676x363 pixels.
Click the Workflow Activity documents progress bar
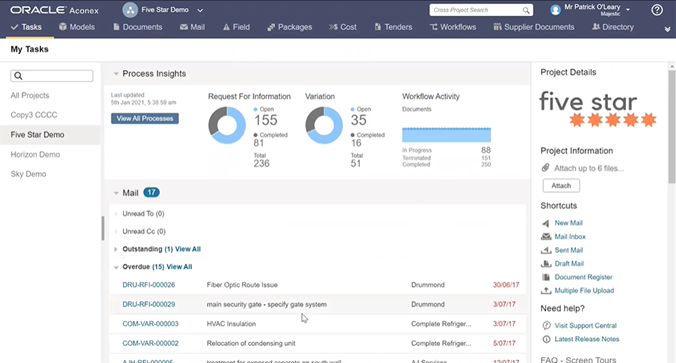pyautogui.click(x=446, y=135)
